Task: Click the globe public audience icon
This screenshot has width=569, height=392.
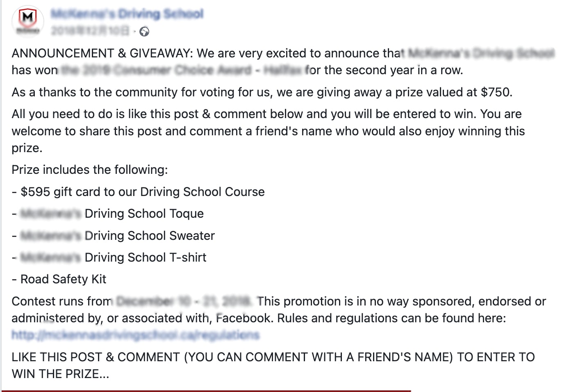Action: tap(144, 32)
